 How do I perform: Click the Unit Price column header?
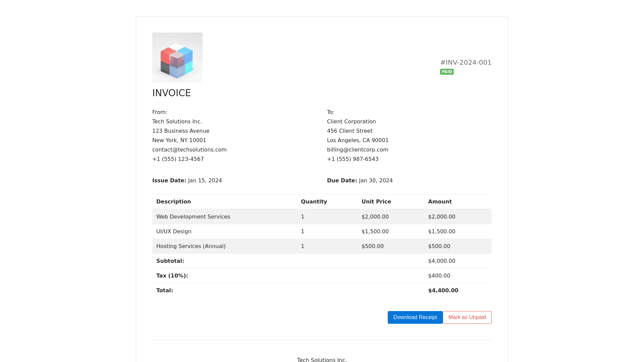[x=376, y=202]
